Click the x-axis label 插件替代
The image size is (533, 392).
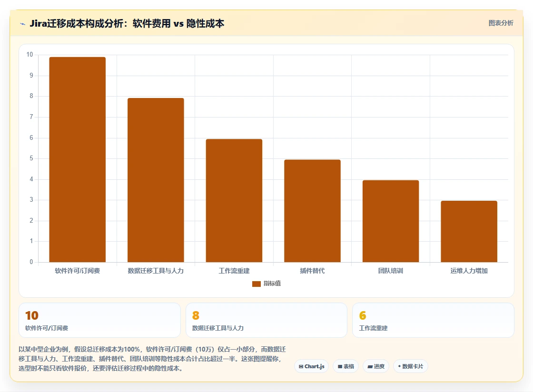pyautogui.click(x=312, y=271)
